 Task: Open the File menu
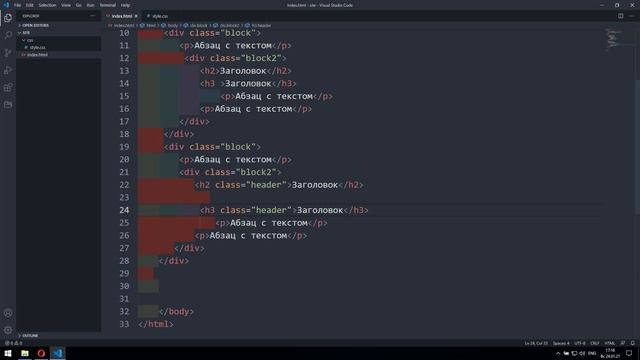(17, 5)
